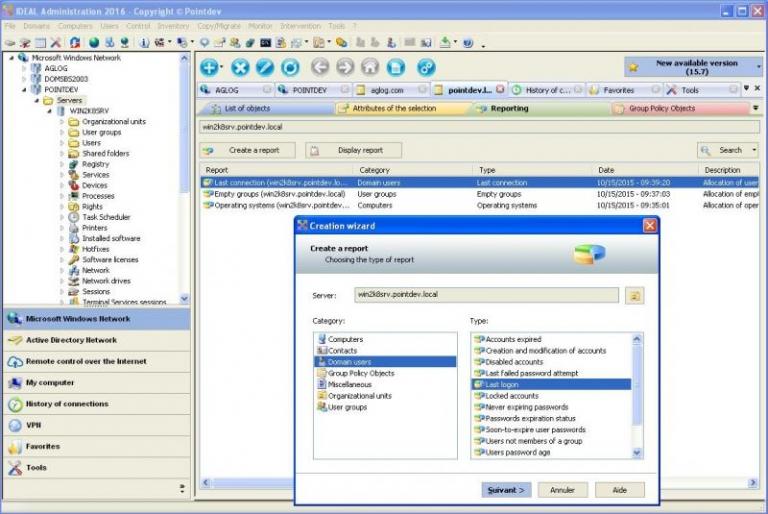This screenshot has width=768, height=514.
Task: Open the VPN sidebar panel
Action: pos(34,425)
